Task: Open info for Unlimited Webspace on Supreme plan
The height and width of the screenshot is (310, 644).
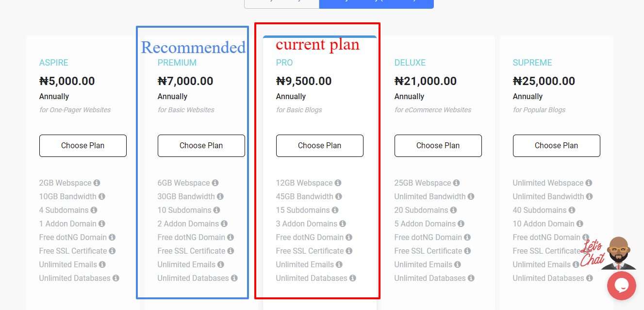Action: 588,183
